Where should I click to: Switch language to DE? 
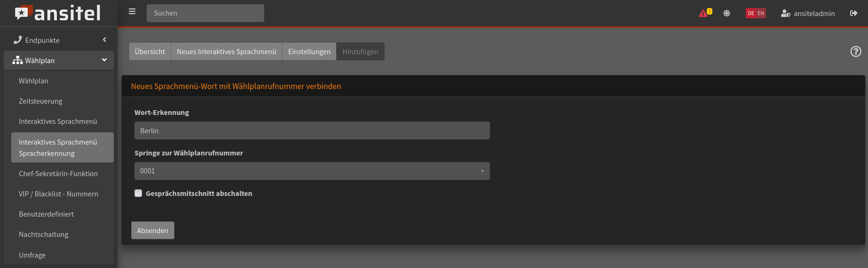(751, 13)
